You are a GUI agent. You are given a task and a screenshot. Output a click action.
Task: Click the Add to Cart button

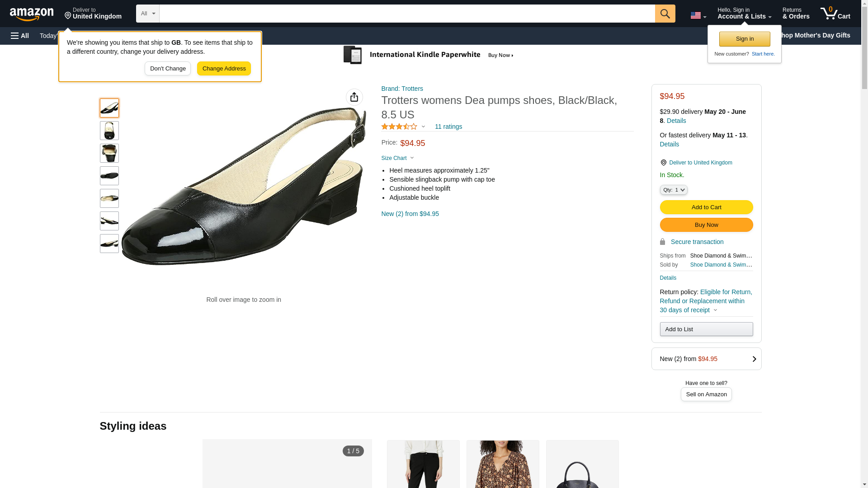(x=706, y=207)
